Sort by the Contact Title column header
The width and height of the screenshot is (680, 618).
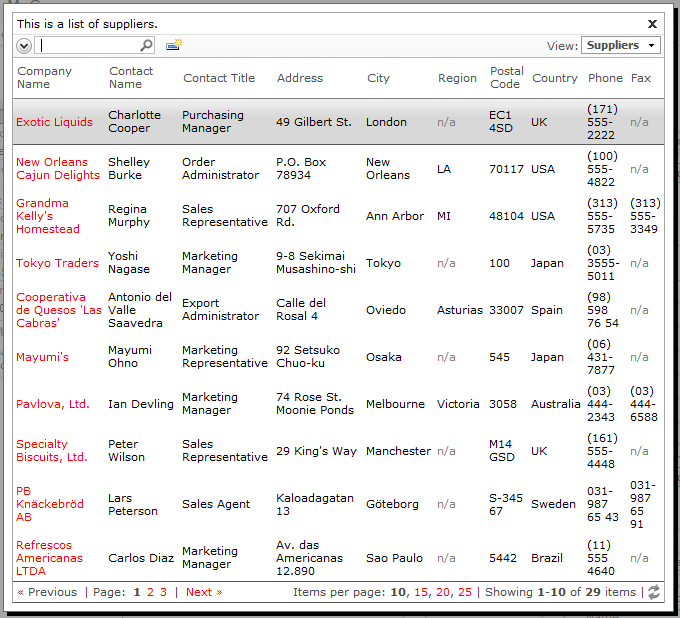(x=219, y=78)
